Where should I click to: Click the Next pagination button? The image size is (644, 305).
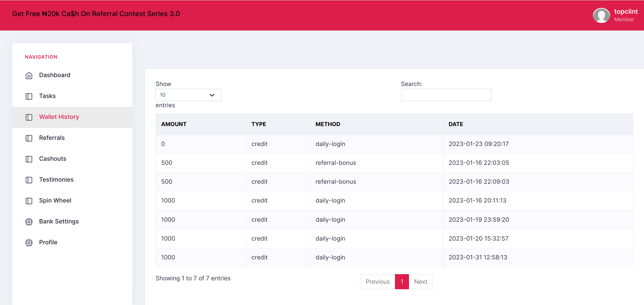click(421, 282)
